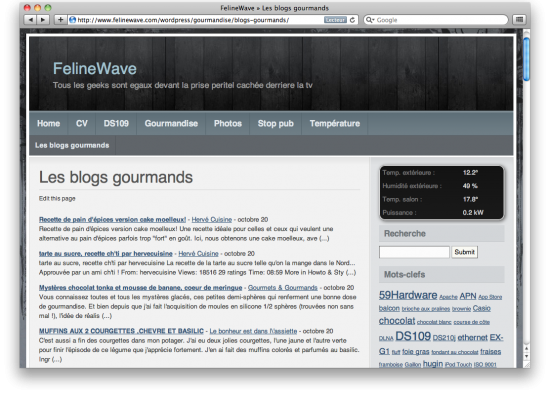Image resolution: width=550 pixels, height=395 pixels.
Task: Open the Température menu item
Action: click(335, 123)
